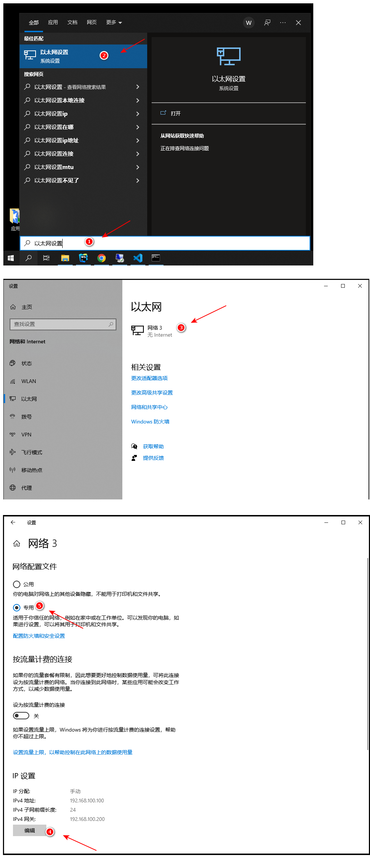The width and height of the screenshot is (370, 868).
Task: Click the 编辑 button under IP settings
Action: pyautogui.click(x=30, y=831)
